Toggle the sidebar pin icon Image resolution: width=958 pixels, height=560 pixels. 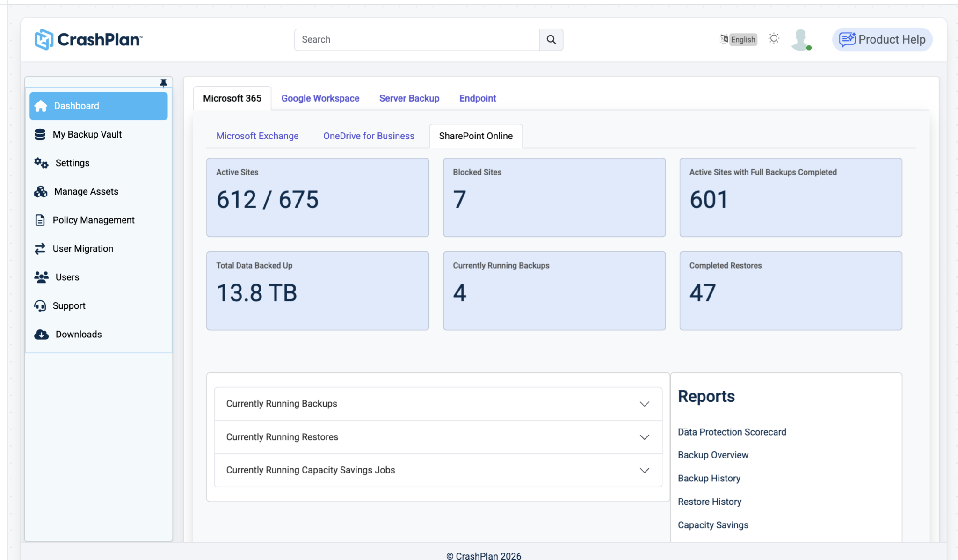click(x=163, y=83)
